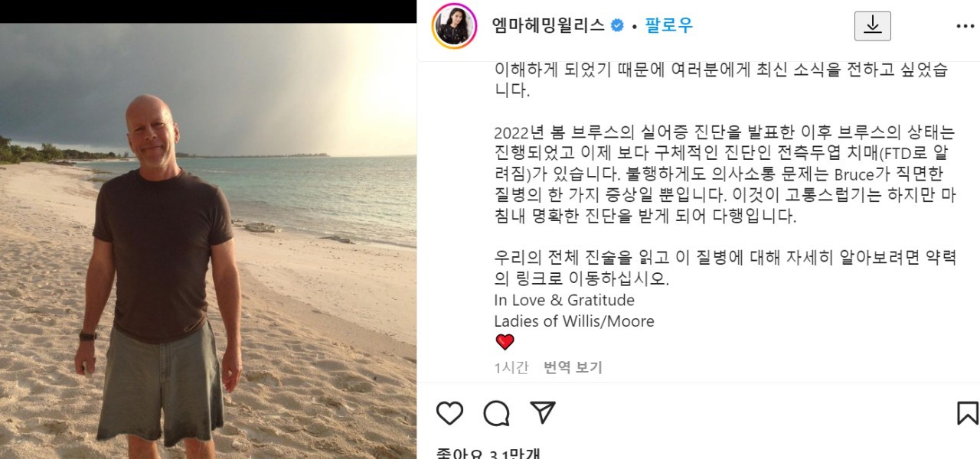Click the download arrow button

pyautogui.click(x=873, y=25)
